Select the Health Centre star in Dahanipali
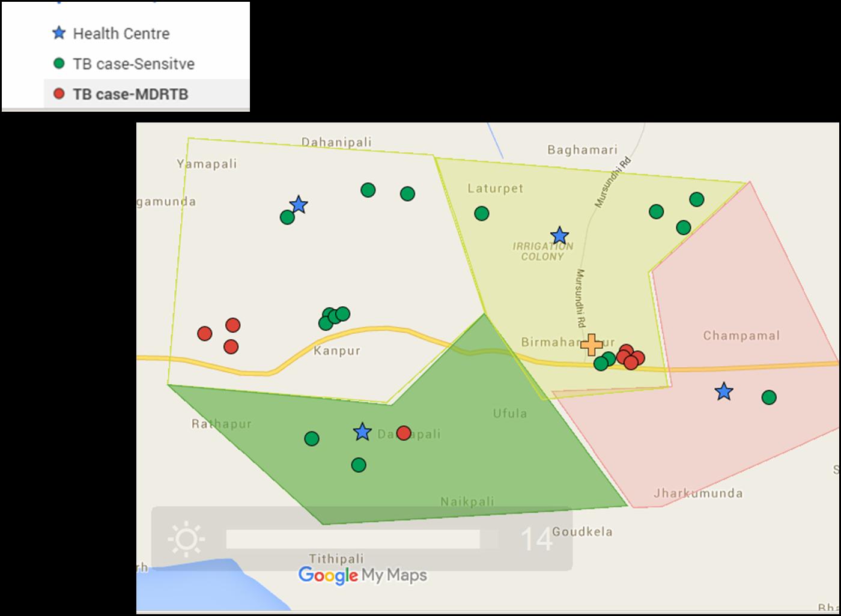The image size is (841, 616). click(299, 205)
